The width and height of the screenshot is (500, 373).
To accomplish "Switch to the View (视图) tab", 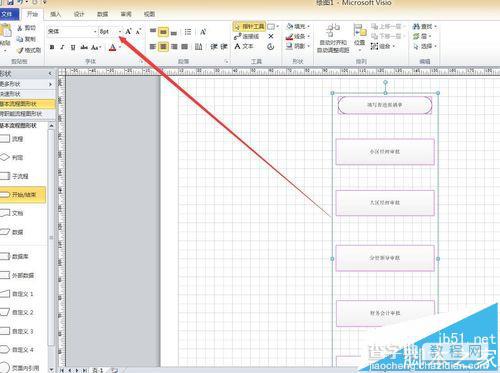I will [149, 14].
